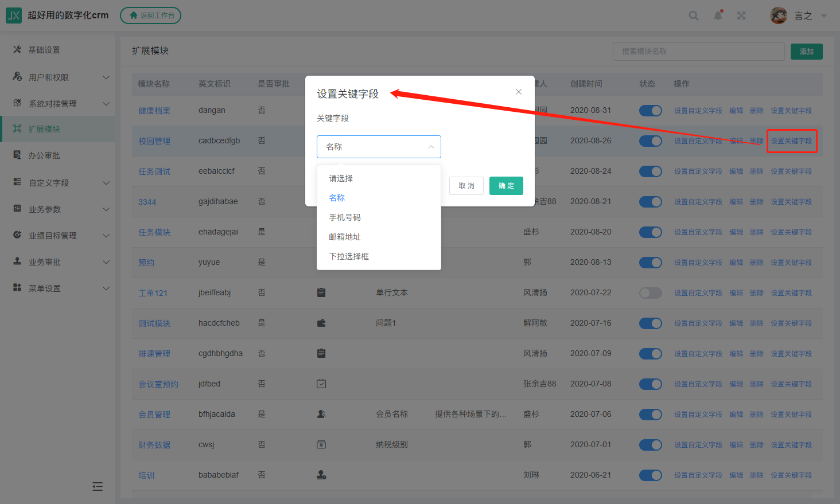Toggle the status switch for 预约
The height and width of the screenshot is (504, 840).
651,263
